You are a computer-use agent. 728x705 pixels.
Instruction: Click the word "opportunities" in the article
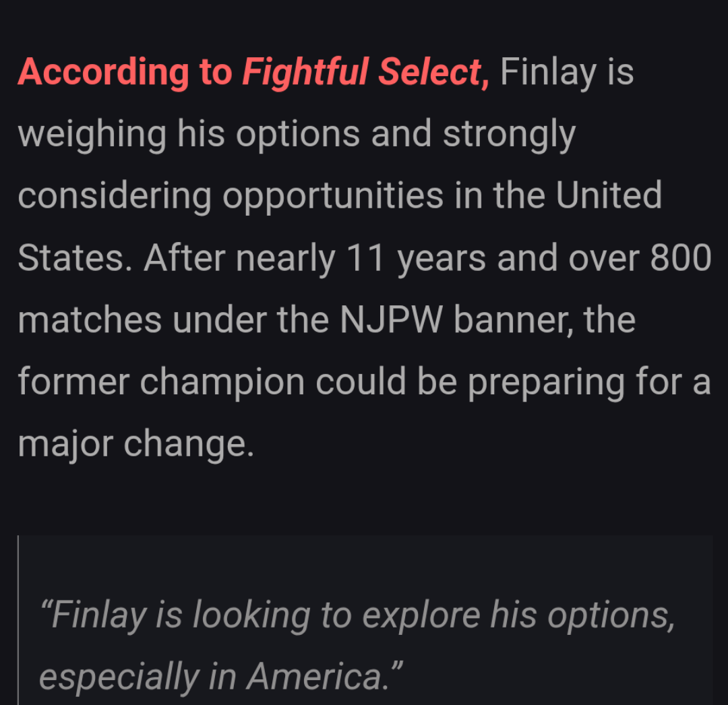[333, 195]
